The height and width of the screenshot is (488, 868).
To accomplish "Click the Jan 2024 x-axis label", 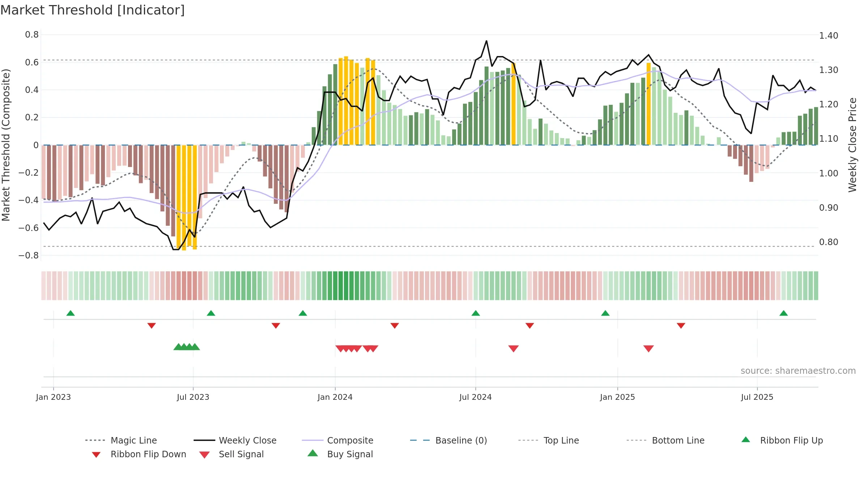I will [x=335, y=397].
